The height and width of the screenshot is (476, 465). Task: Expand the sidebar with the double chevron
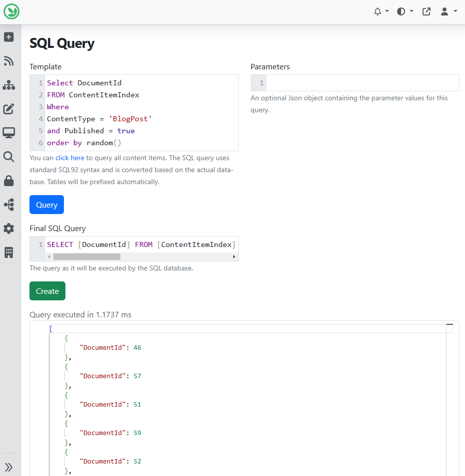click(x=9, y=467)
